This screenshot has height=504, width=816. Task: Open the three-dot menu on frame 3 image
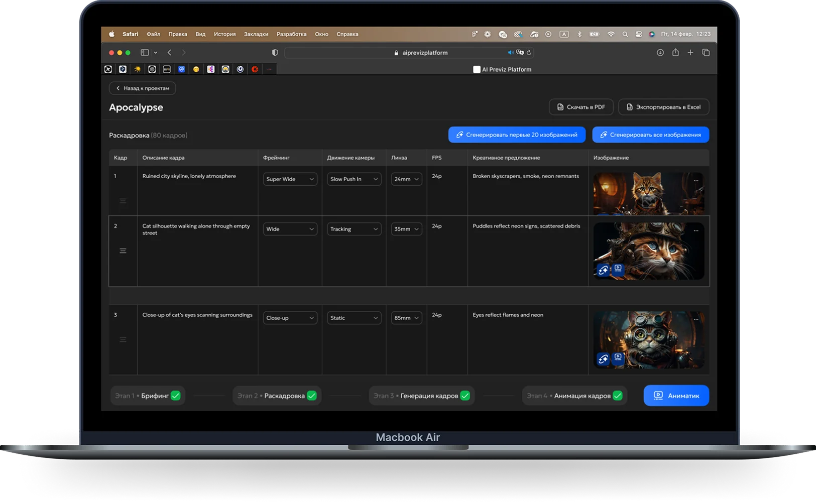click(696, 319)
